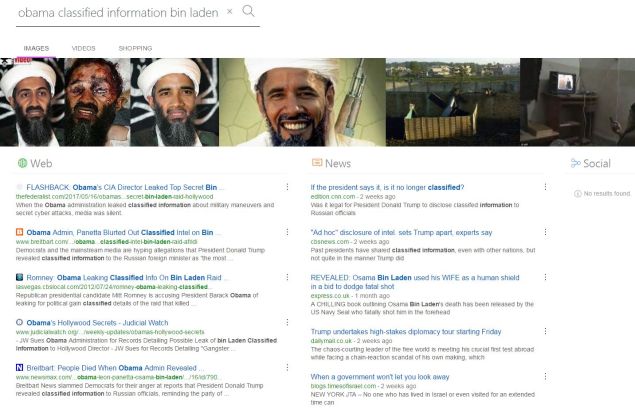The image size is (635, 409).
Task: Switch to the Shopping tab
Action: tap(135, 48)
